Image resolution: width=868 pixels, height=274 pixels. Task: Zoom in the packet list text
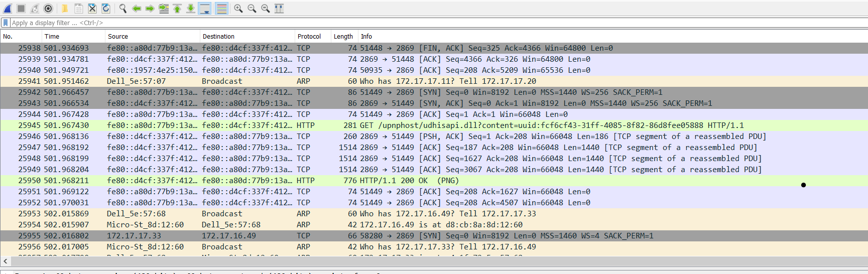pos(238,9)
